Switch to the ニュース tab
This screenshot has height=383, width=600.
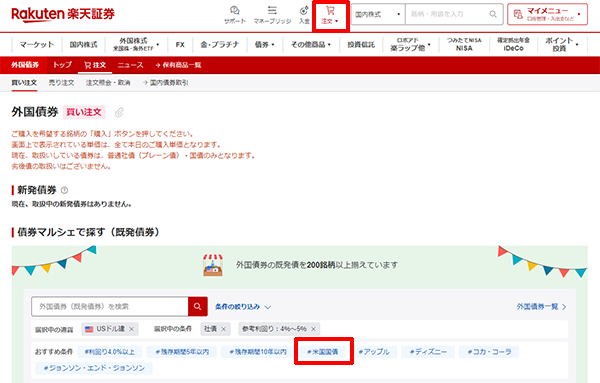[130, 65]
